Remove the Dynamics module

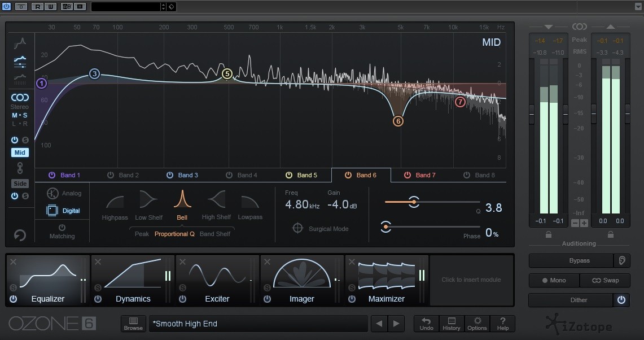pyautogui.click(x=98, y=262)
